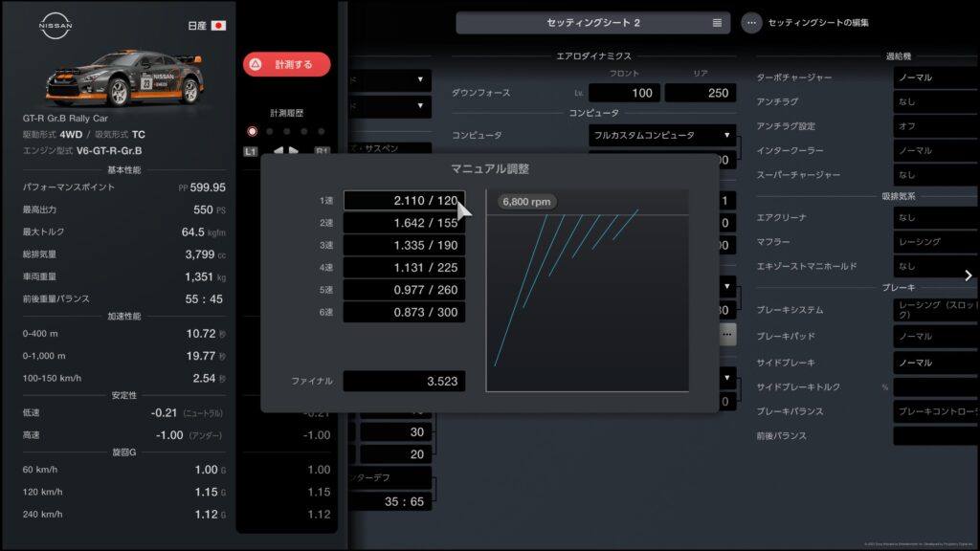The width and height of the screenshot is (980, 551).
Task: Click the 6,800 rpm label
Action: click(x=527, y=202)
